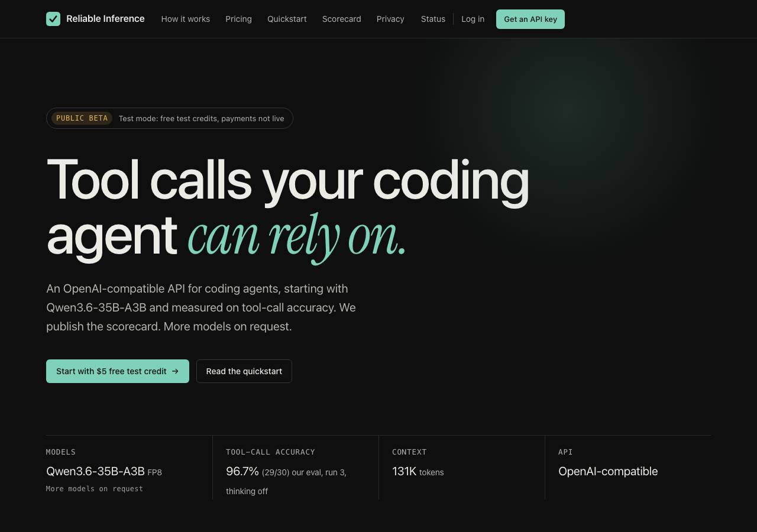Click the PUBLIC BETA badge
The width and height of the screenshot is (757, 532).
tap(82, 118)
